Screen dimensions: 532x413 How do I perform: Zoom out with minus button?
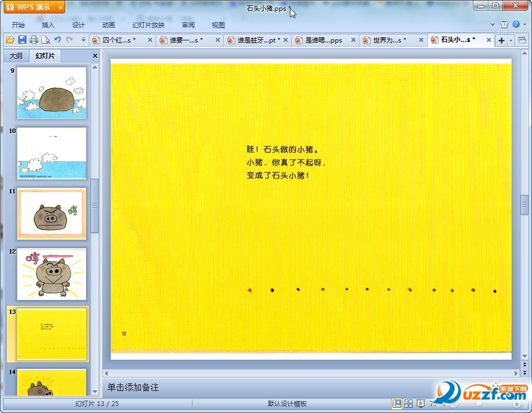[453, 404]
